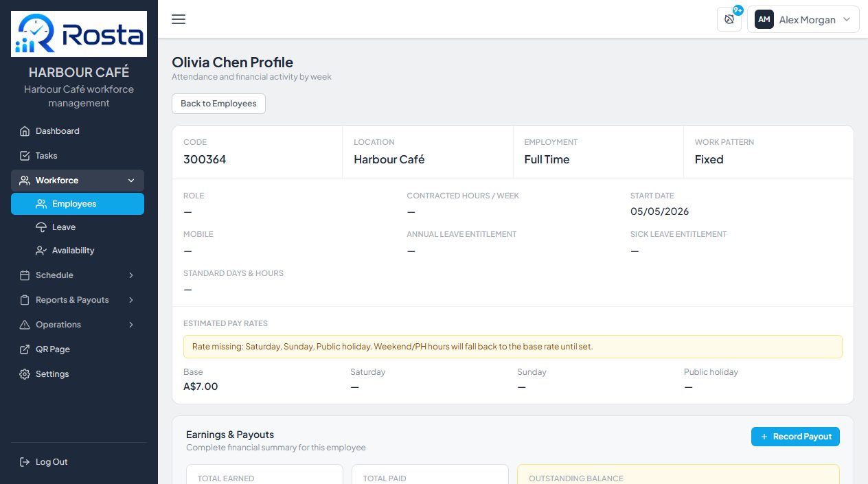The image size is (868, 484).
Task: Click the Dashboard home icon
Action: pyautogui.click(x=25, y=131)
